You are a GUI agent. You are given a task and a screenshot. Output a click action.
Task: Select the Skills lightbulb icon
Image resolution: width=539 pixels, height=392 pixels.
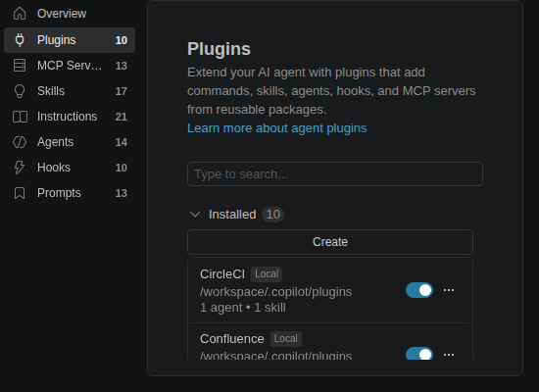coord(20,91)
